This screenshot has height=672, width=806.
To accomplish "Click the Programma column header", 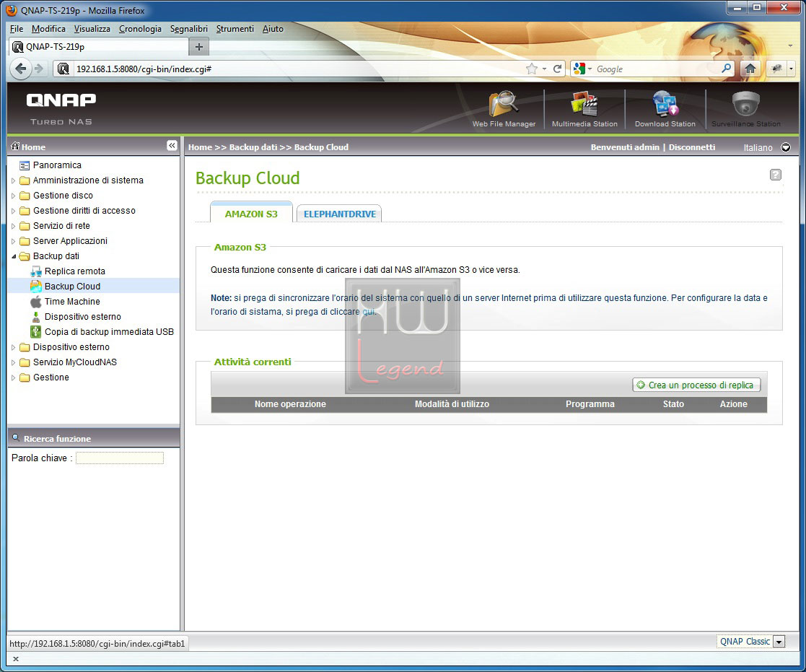I will click(x=590, y=403).
